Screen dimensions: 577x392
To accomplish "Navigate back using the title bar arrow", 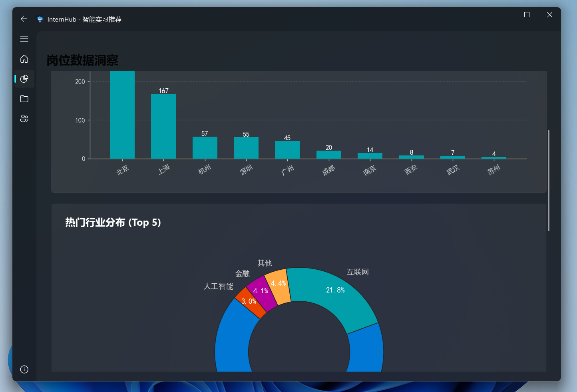I will click(24, 19).
